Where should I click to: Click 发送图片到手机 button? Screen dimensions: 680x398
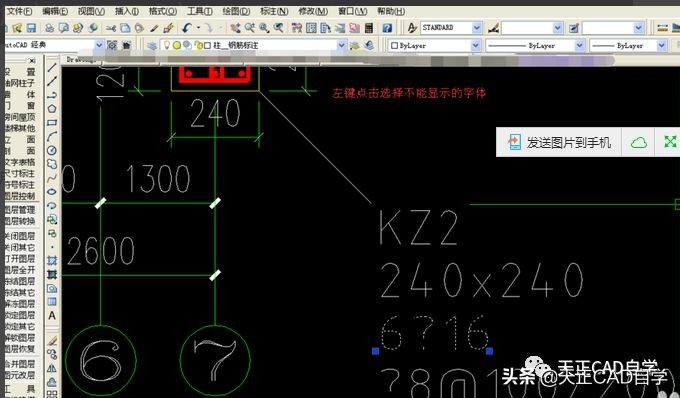point(559,142)
